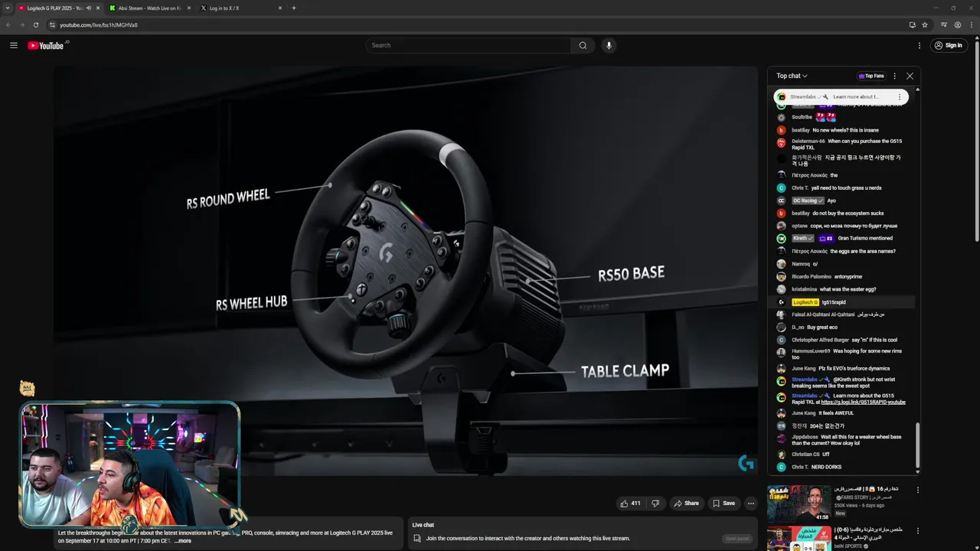
Task: Open the G515RAPID-youtube chat link
Action: click(863, 402)
